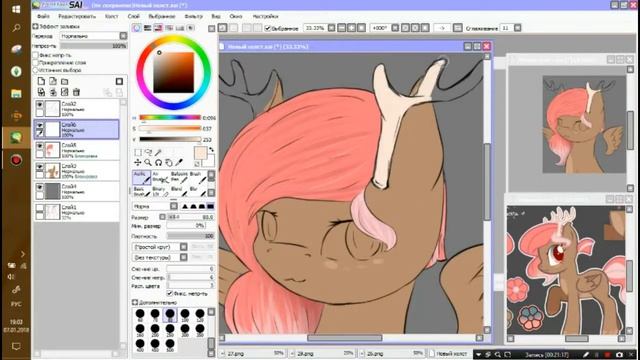This screenshot has width=640, height=360.
Task: Switch to the Новый холст document tab
Action: 451,353
